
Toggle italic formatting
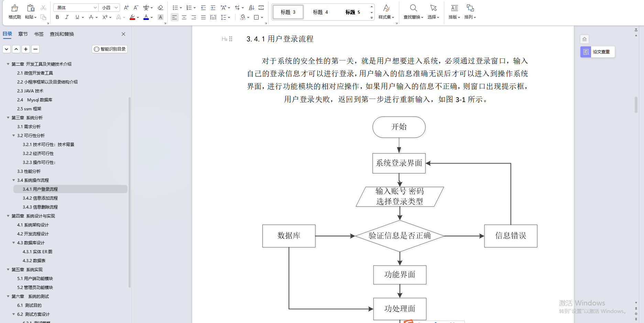pyautogui.click(x=67, y=17)
